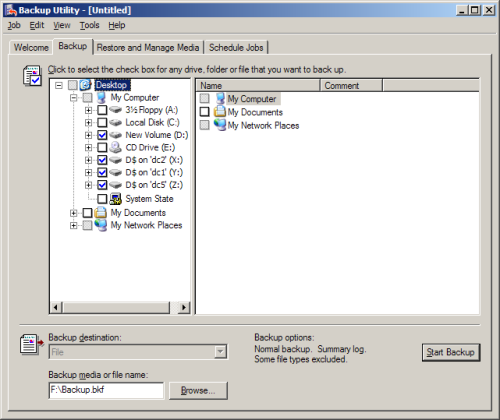Viewport: 500px width, 420px height.
Task: Expand the Local Disk (C:) tree node
Action: [88, 123]
